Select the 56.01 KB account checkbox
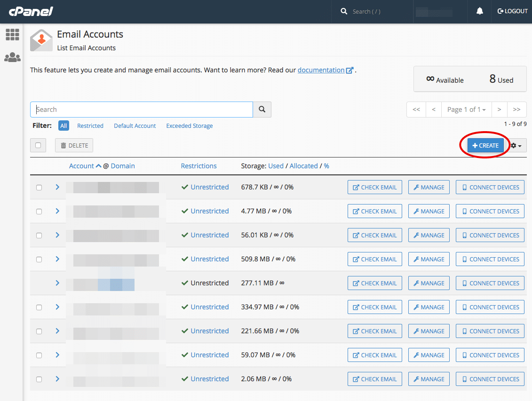The height and width of the screenshot is (401, 532). (39, 235)
